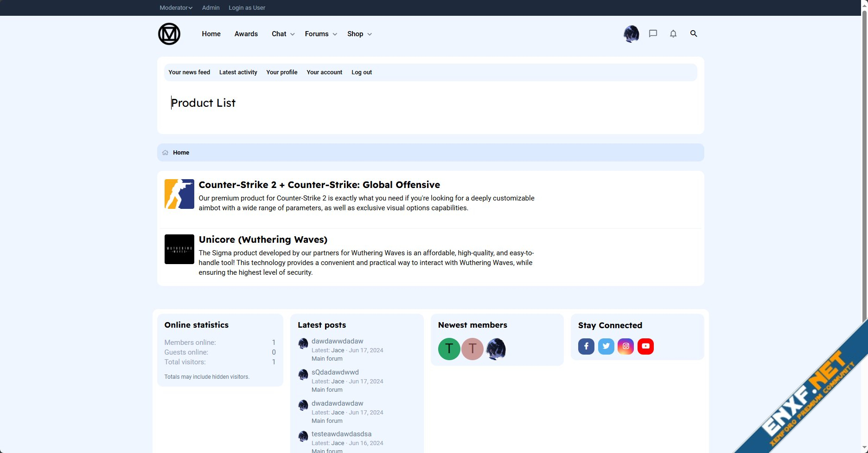
Task: Click Product List page title
Action: [204, 103]
